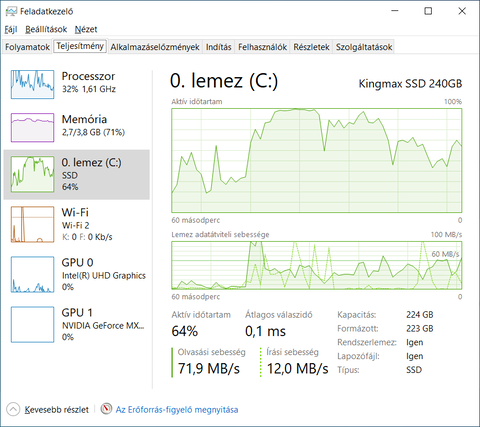Click the 0. lemez (C:) sidebar graph icon
This screenshot has width=480, height=427.
pyautogui.click(x=32, y=174)
